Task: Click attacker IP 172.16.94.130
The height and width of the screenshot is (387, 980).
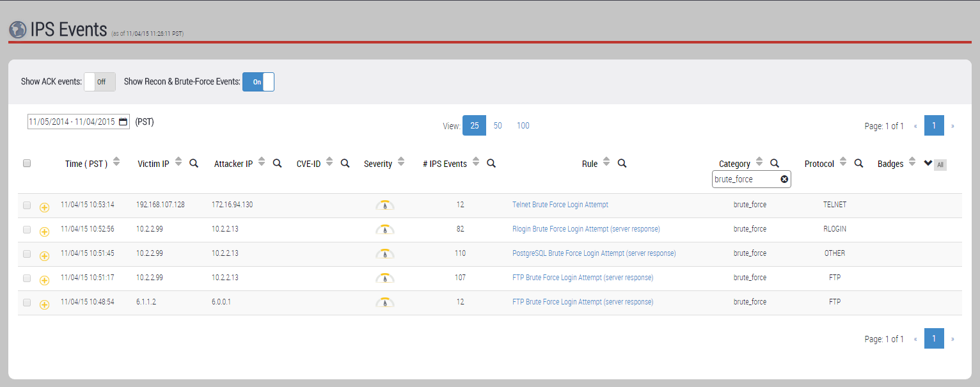Action: (232, 205)
